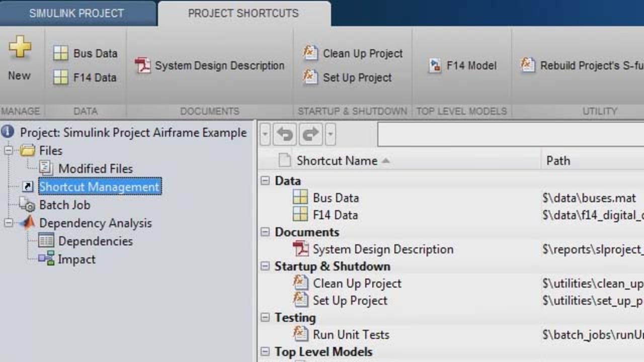Collapse the Startup & Shutdown group
The width and height of the screenshot is (644, 362).
click(x=265, y=266)
